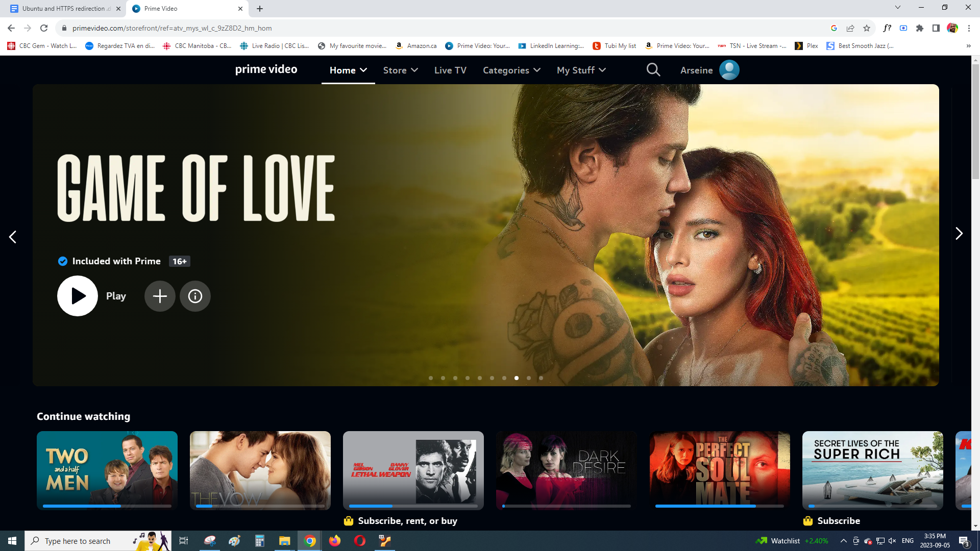Expand the My Stuff dropdown

(x=581, y=70)
